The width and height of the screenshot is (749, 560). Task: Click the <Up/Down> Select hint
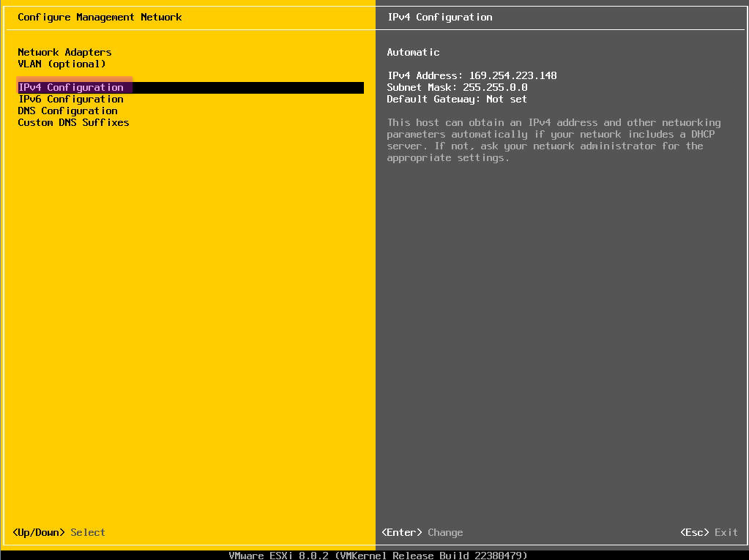click(59, 532)
